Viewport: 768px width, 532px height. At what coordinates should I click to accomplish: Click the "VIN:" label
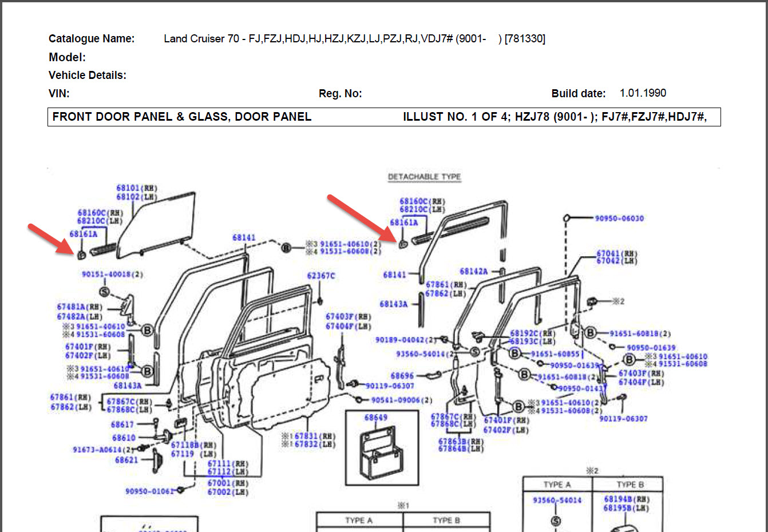pyautogui.click(x=59, y=93)
